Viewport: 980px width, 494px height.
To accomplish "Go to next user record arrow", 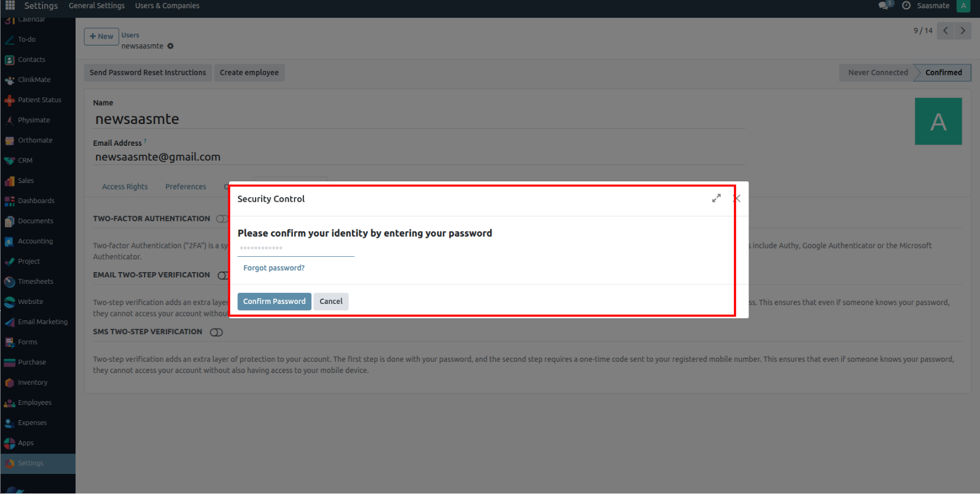I will [963, 31].
